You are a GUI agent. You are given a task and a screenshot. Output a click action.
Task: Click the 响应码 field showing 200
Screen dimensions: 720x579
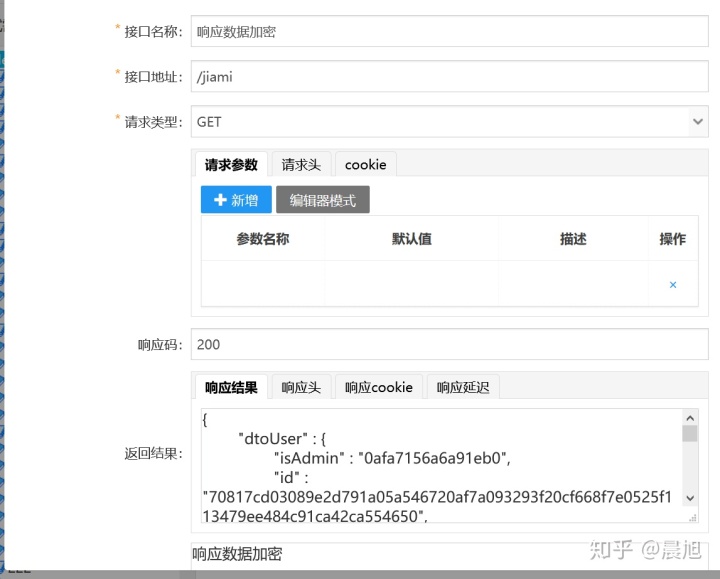tap(450, 344)
